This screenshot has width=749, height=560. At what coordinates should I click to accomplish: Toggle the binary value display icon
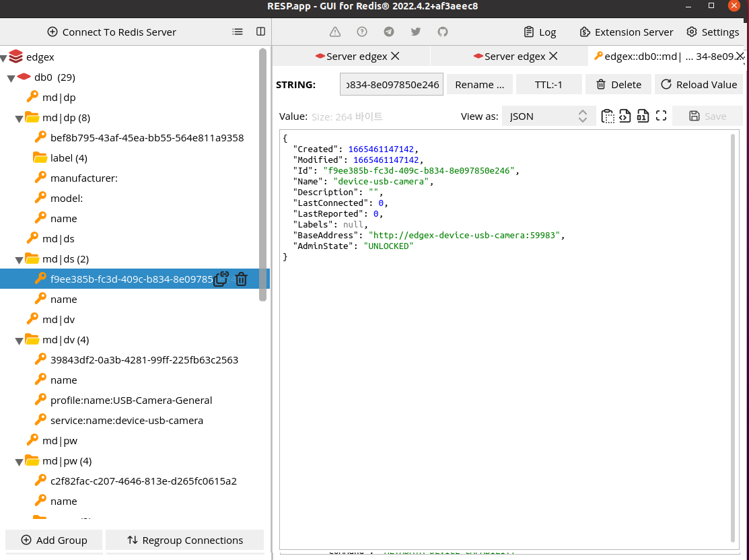(x=643, y=116)
